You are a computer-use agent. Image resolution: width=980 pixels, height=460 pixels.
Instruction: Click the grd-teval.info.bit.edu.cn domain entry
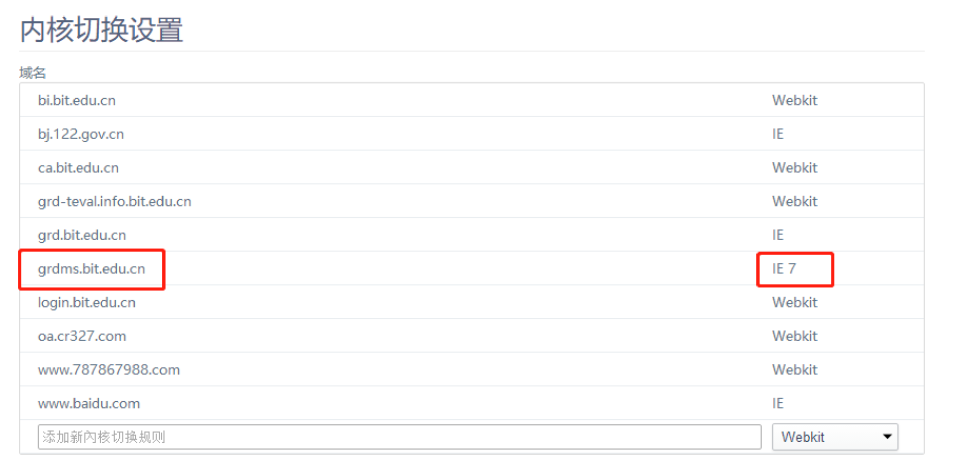115,201
